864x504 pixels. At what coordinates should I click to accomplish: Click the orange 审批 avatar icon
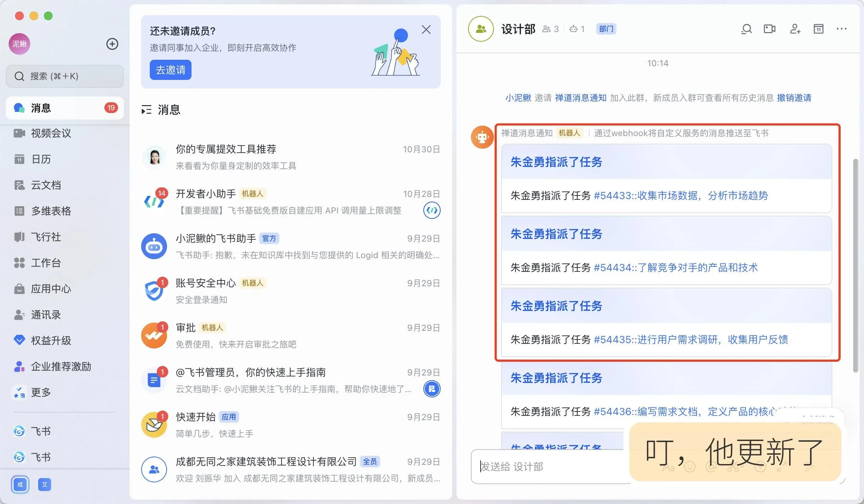point(154,336)
